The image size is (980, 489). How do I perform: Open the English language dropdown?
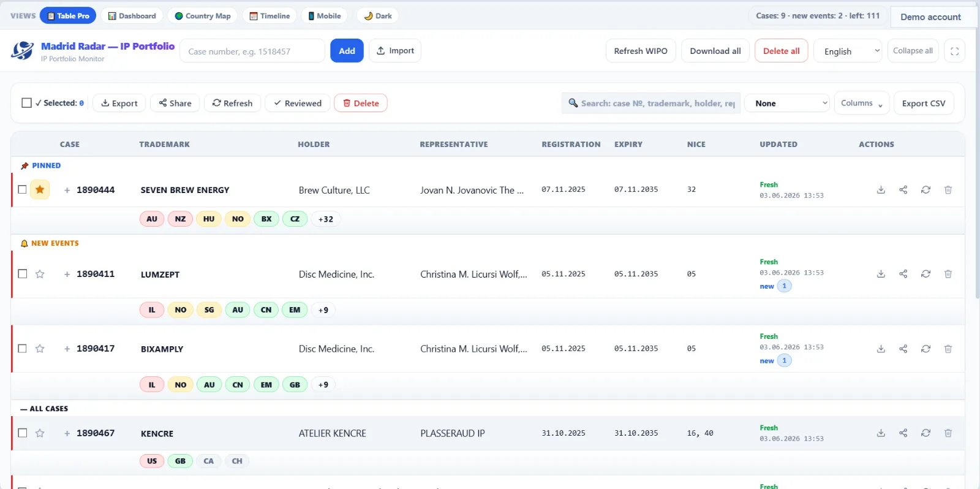click(848, 51)
